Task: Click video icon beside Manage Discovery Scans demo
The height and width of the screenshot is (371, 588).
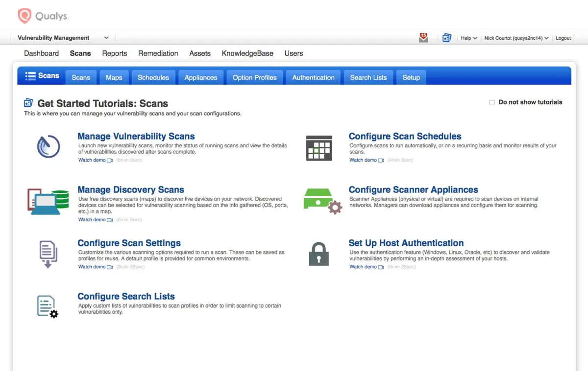Action: (110, 220)
